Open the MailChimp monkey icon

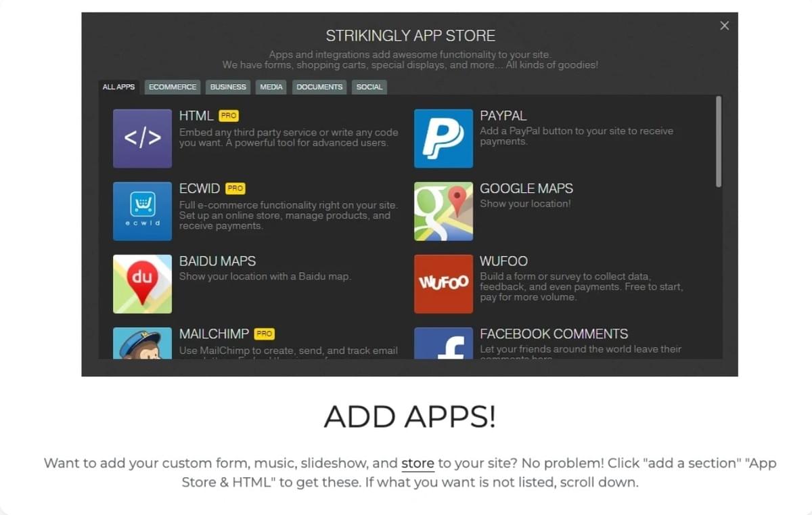point(142,343)
